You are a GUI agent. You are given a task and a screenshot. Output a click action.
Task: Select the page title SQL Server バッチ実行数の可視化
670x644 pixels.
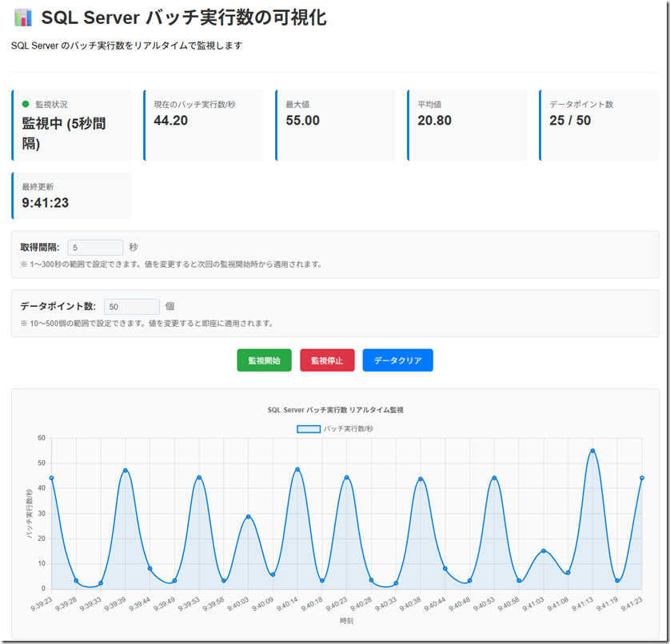click(184, 18)
